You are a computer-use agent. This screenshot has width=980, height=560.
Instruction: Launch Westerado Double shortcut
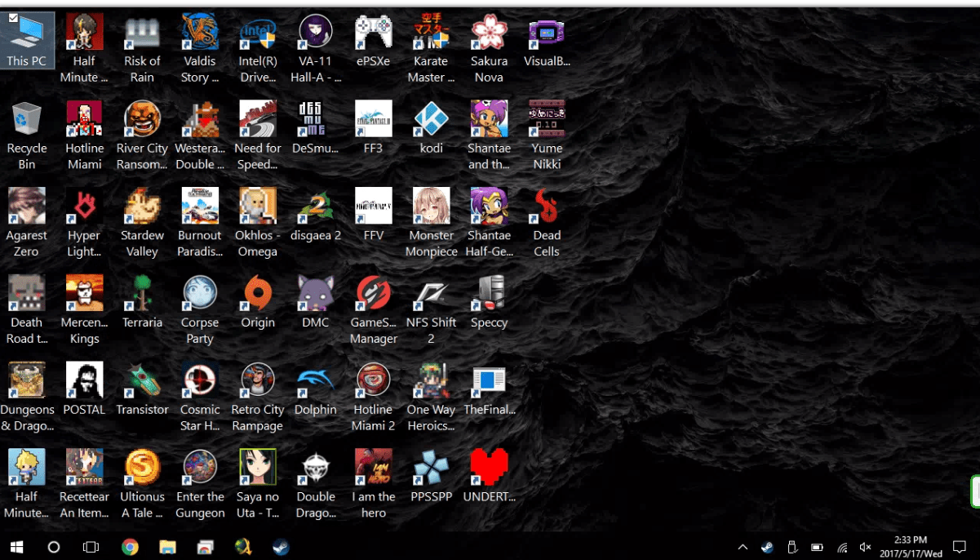(200, 119)
